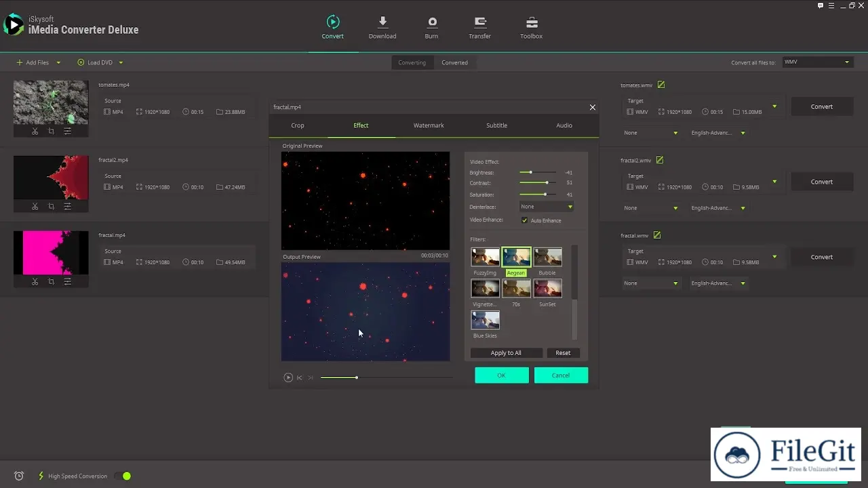The width and height of the screenshot is (868, 488).
Task: Cancel the effect dialog
Action: pos(561,375)
